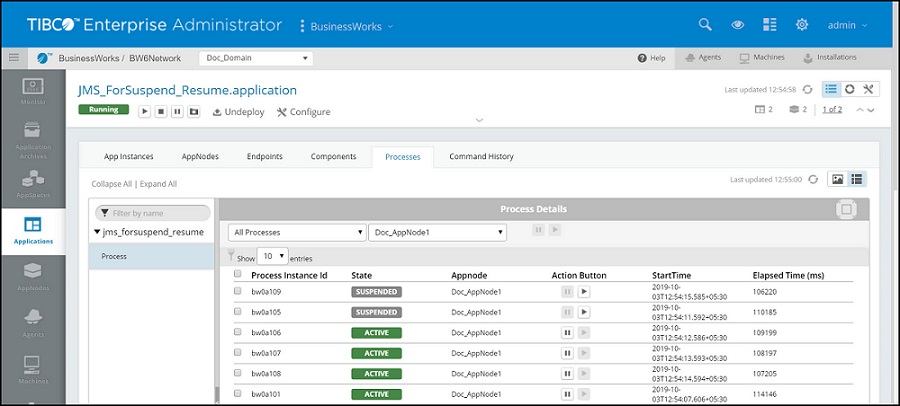This screenshot has height=406, width=900.
Task: Refresh the Processes panel
Action: pos(813,179)
